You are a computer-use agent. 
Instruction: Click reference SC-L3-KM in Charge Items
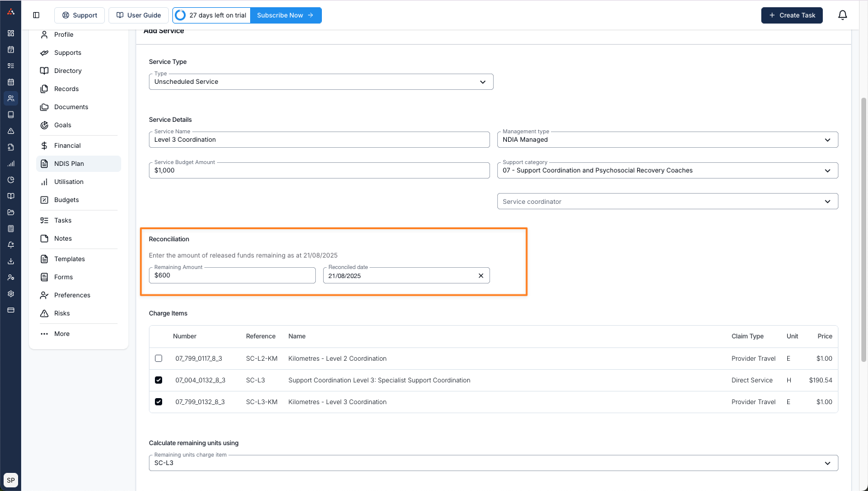262,402
